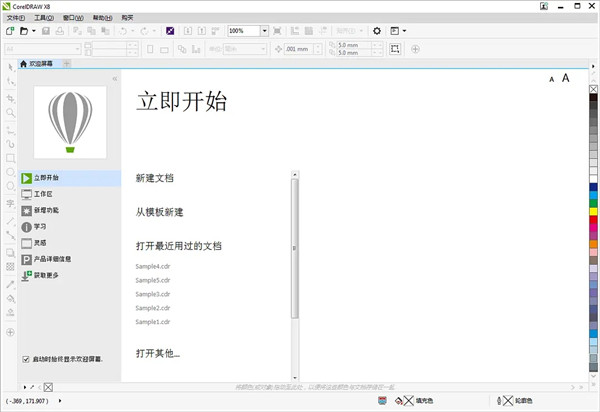Image resolution: width=600 pixels, height=412 pixels.
Task: Open 产品详细信息 (Product Details) section
Action: pos(54,259)
